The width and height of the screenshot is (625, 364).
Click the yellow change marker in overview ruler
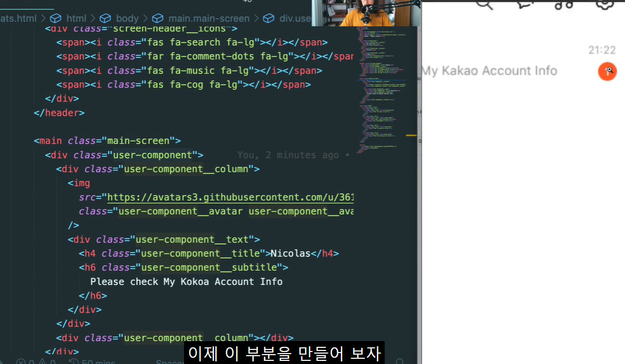[411, 135]
